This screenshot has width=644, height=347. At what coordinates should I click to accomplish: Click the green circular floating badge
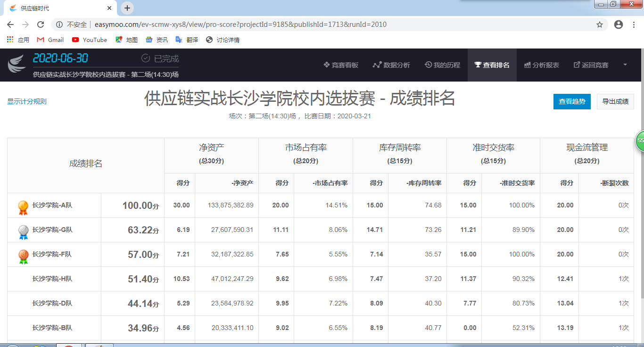click(x=640, y=141)
